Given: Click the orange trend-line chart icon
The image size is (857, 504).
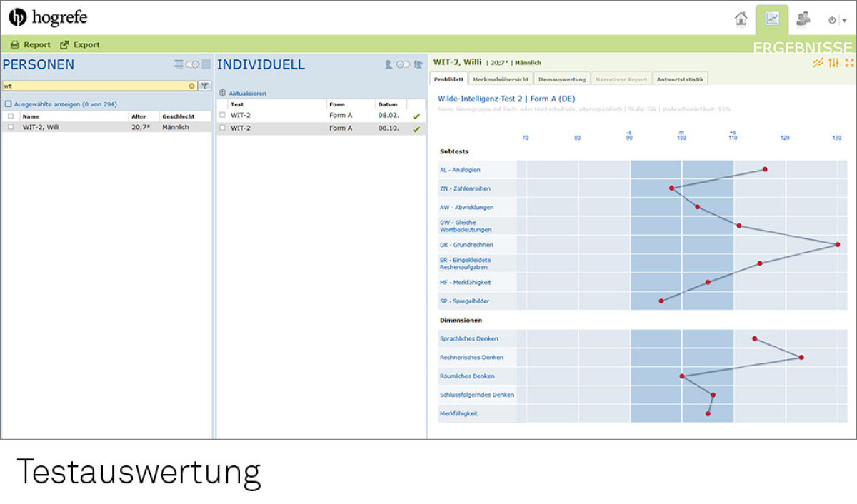Looking at the screenshot, I should coord(817,64).
